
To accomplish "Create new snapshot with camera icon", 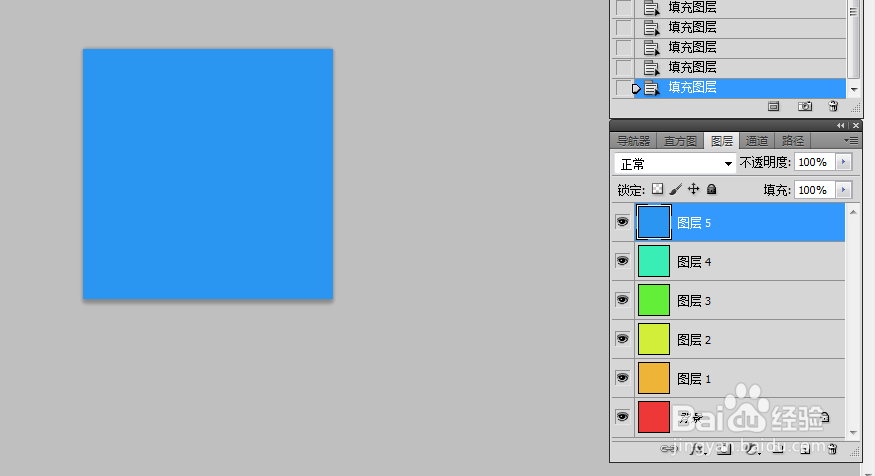I will tap(805, 106).
